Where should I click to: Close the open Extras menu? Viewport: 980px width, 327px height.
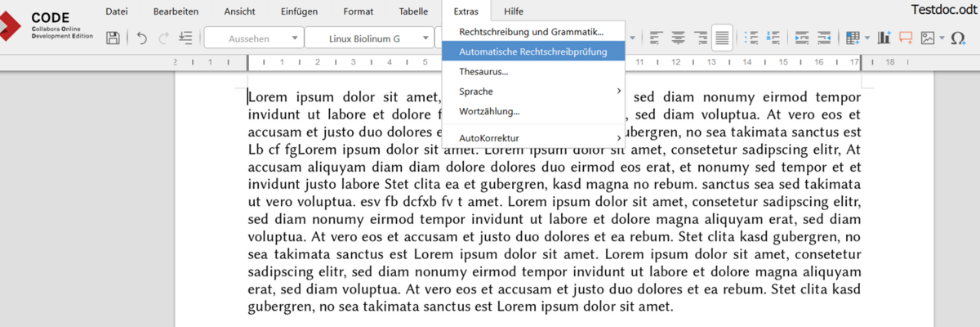point(466,11)
